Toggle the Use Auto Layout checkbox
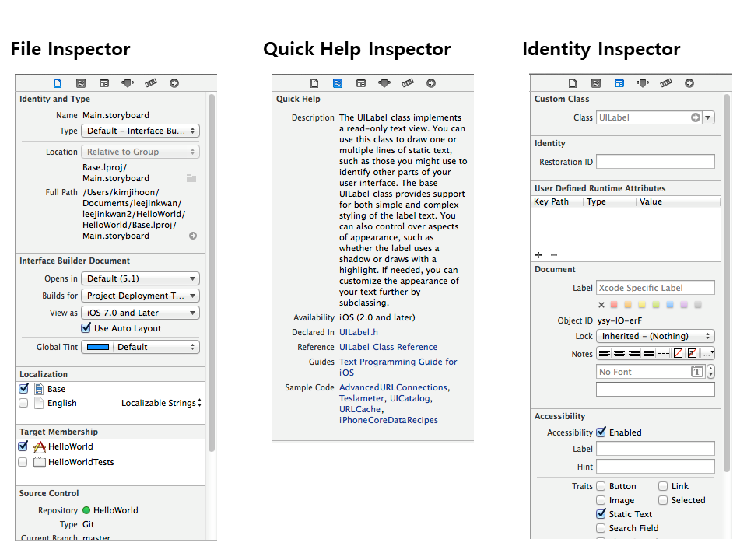 click(86, 328)
